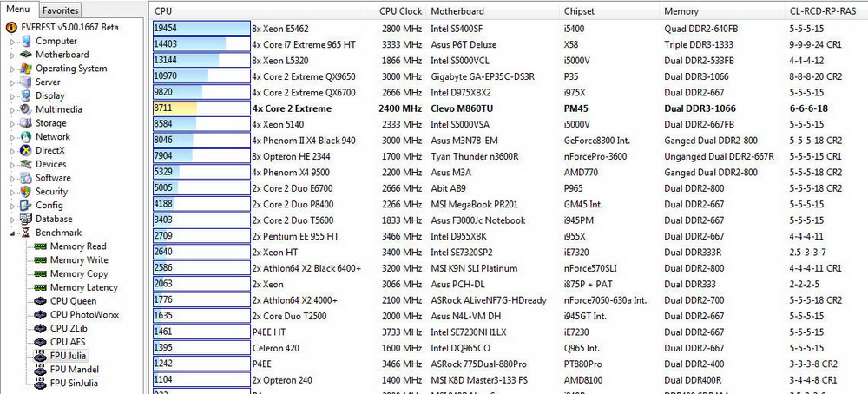Sort by the Memory column header
The height and width of the screenshot is (394, 868).
tap(723, 11)
